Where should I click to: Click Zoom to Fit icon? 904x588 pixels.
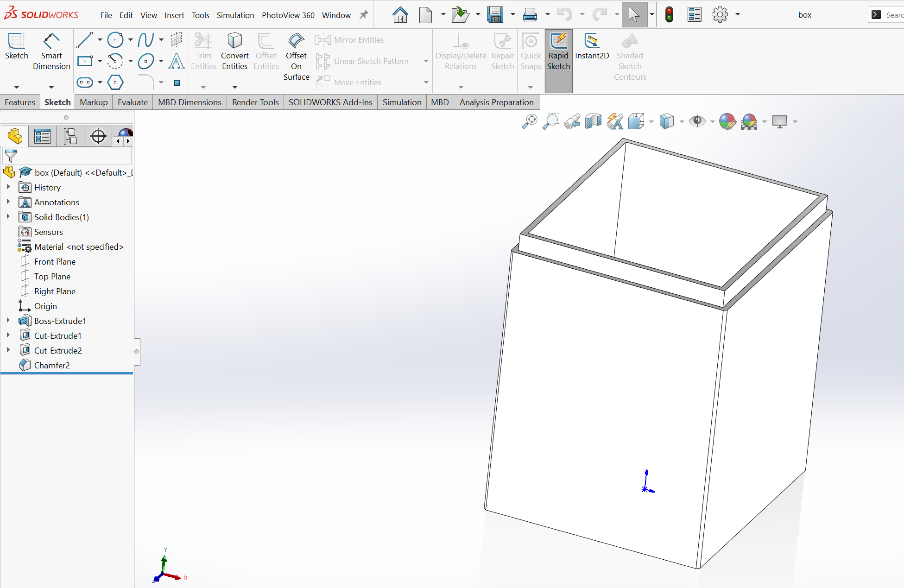tap(530, 121)
